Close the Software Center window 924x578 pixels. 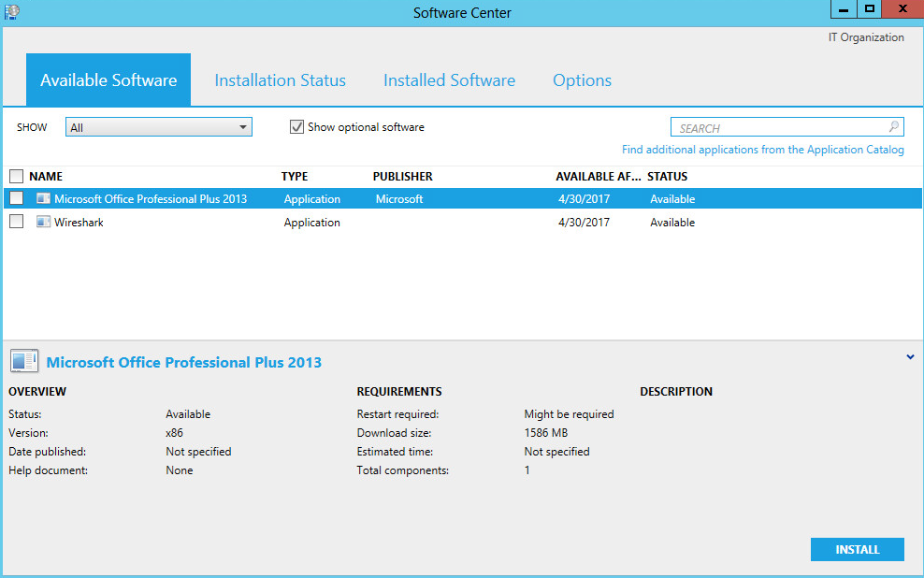[x=902, y=9]
